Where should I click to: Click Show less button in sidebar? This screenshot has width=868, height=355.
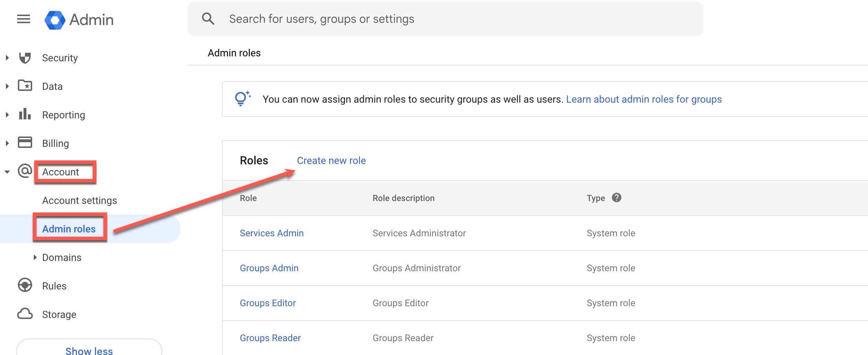(89, 349)
